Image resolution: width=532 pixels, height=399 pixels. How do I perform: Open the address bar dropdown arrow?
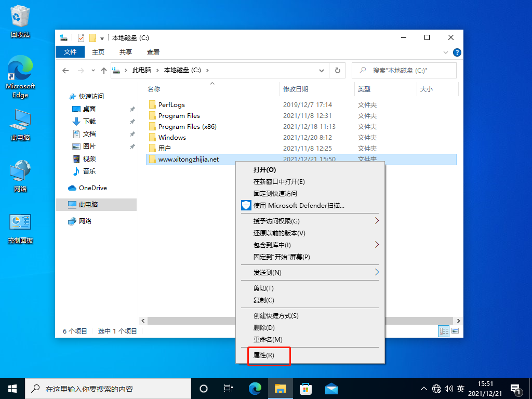pyautogui.click(x=321, y=70)
